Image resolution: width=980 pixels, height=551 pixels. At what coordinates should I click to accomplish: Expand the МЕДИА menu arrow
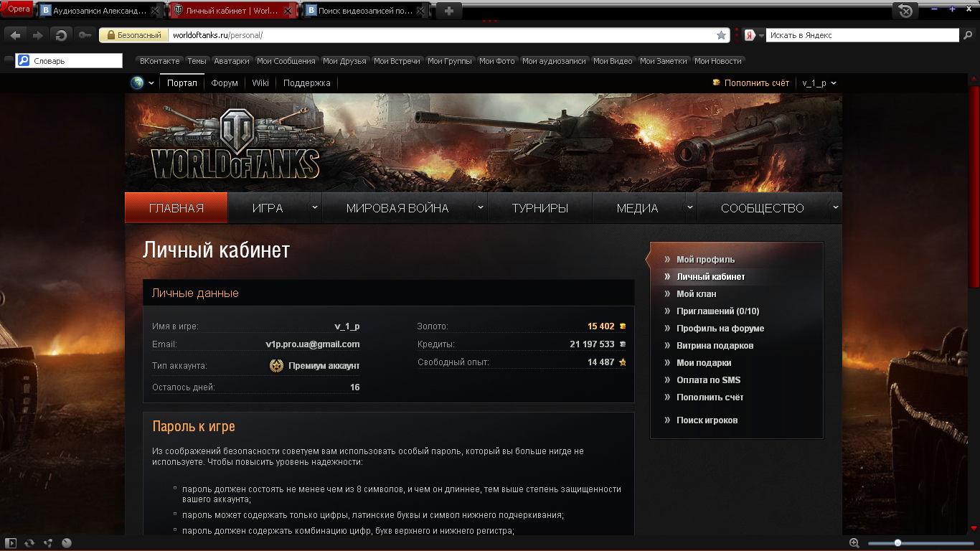(690, 207)
